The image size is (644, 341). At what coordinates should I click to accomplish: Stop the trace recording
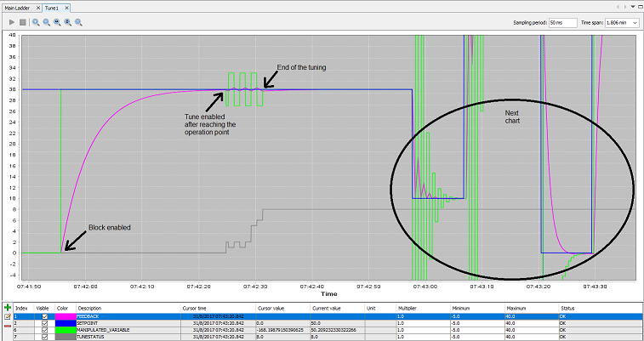(x=23, y=22)
